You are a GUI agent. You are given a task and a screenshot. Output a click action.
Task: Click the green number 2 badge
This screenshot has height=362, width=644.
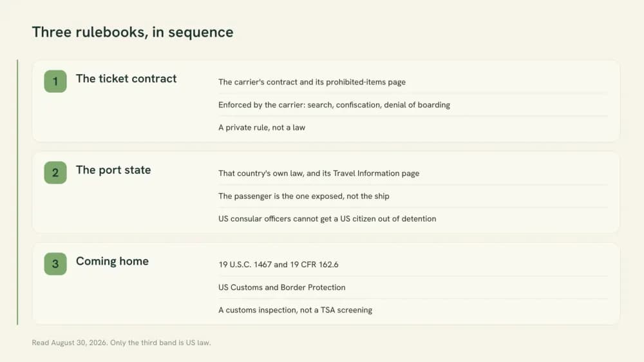coord(55,172)
